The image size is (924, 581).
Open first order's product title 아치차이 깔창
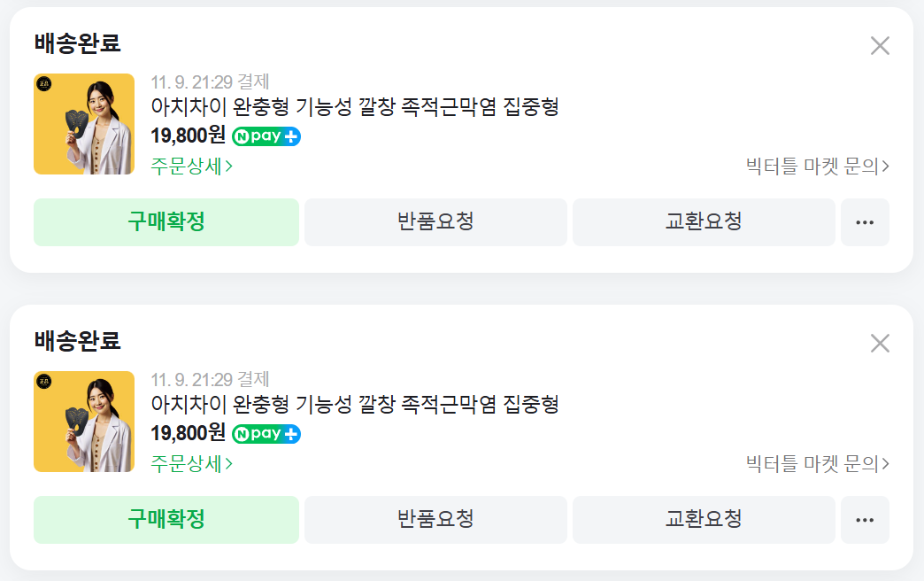(x=355, y=107)
